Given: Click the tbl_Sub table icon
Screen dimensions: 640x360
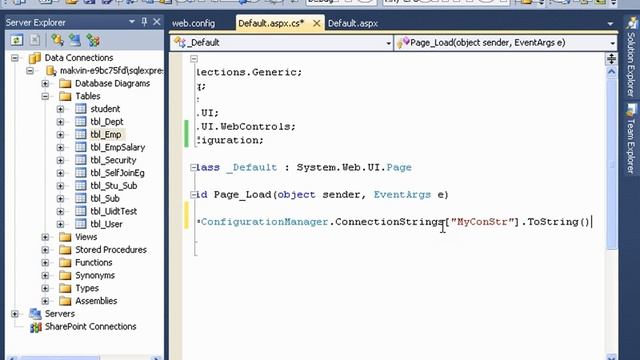Looking at the screenshot, I should click(x=81, y=198).
